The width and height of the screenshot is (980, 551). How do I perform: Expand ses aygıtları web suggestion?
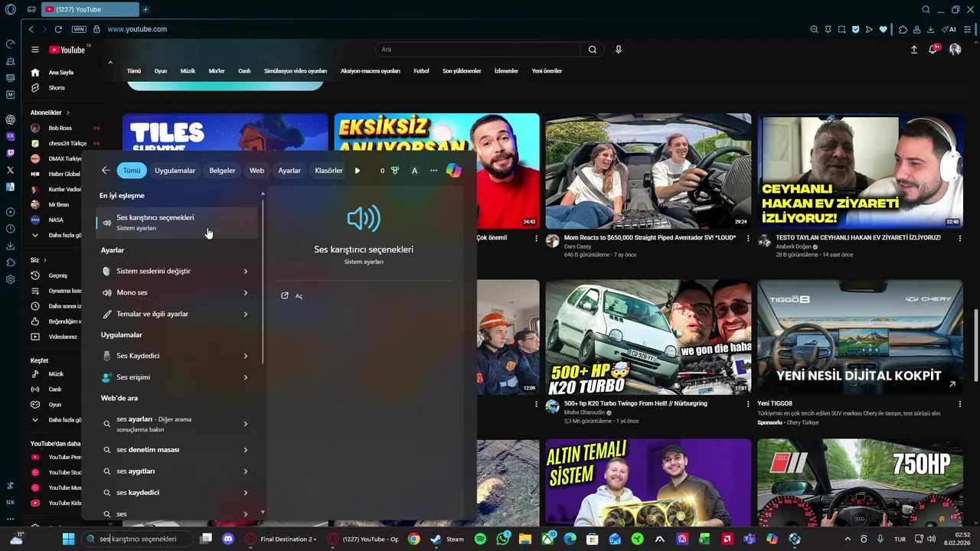pyautogui.click(x=246, y=471)
